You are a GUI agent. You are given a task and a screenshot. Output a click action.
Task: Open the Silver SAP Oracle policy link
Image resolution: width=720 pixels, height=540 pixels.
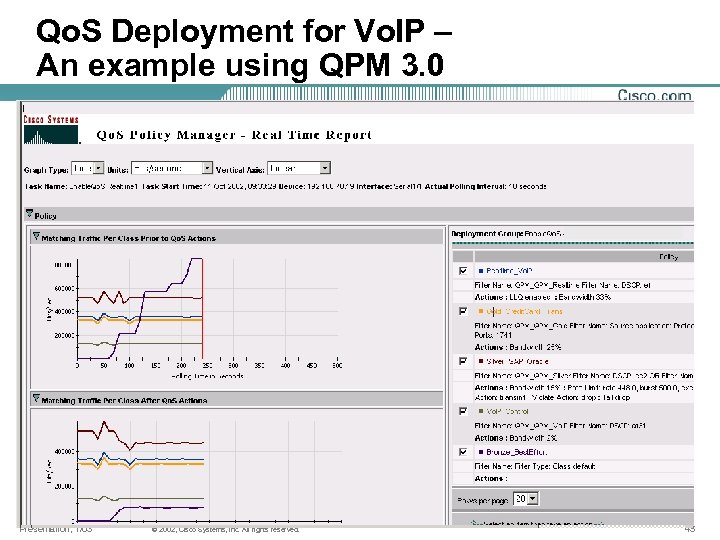517,361
